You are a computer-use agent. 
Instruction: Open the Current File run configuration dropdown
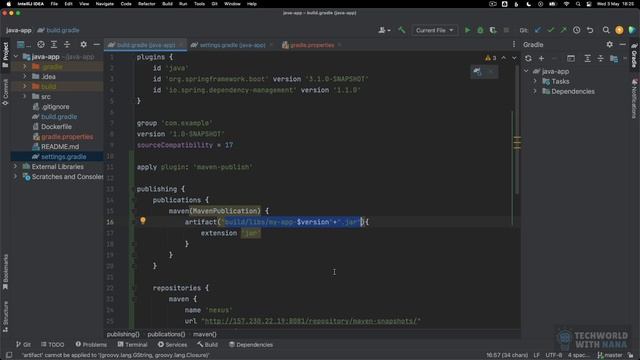tap(434, 30)
